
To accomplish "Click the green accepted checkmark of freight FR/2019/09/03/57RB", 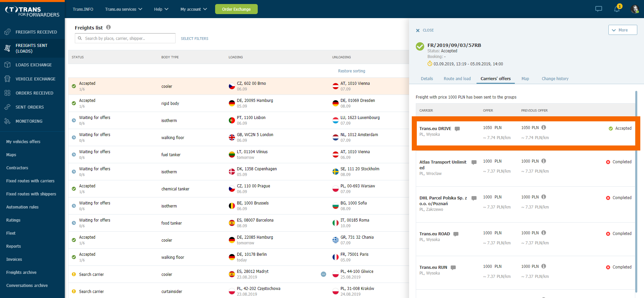I will pos(420,46).
